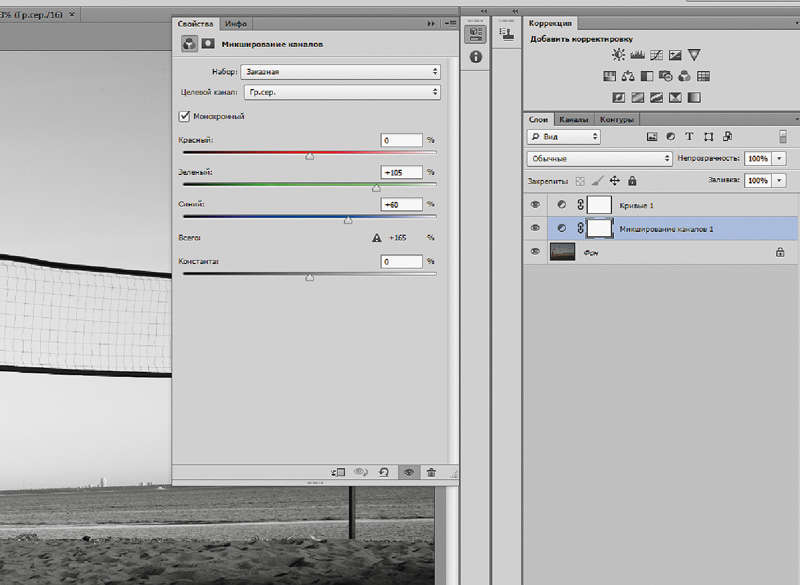
Task: Hide the Кривые 1 layer
Action: point(535,204)
